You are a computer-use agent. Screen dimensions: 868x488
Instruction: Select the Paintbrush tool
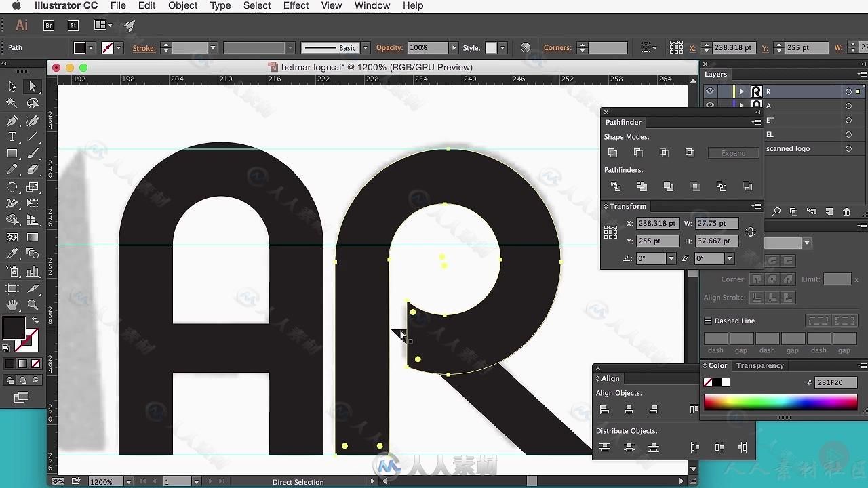tap(33, 154)
